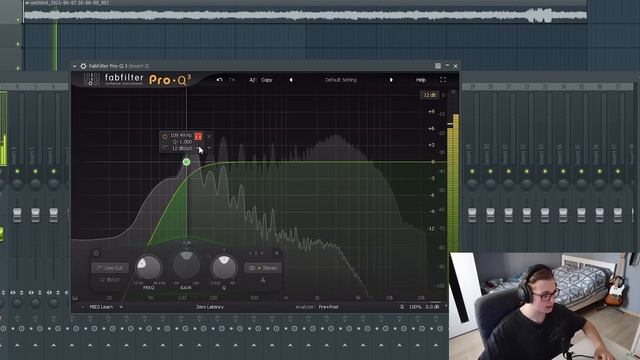Open the plugin options gear in title bar

(x=83, y=66)
